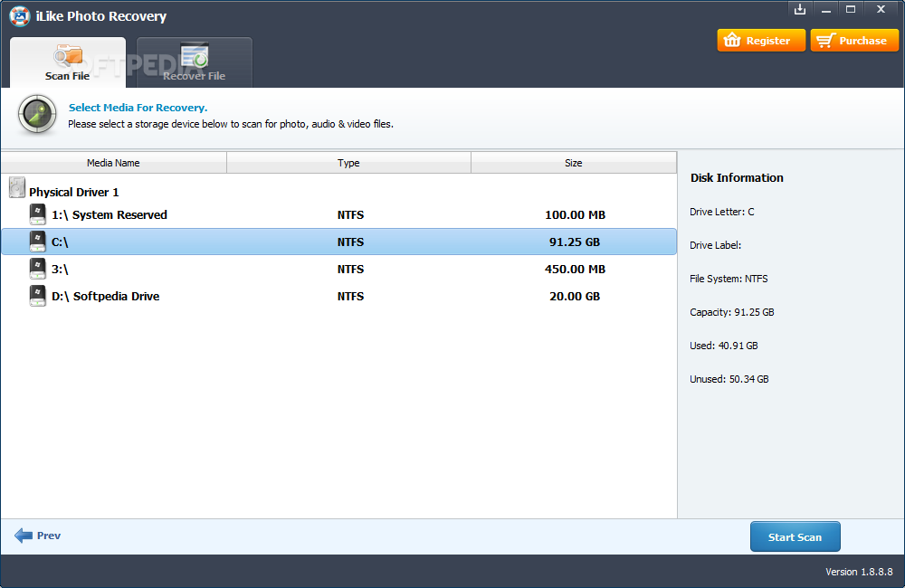Click NTFS type in Softpedia Drive row
This screenshot has width=905, height=588.
point(350,296)
